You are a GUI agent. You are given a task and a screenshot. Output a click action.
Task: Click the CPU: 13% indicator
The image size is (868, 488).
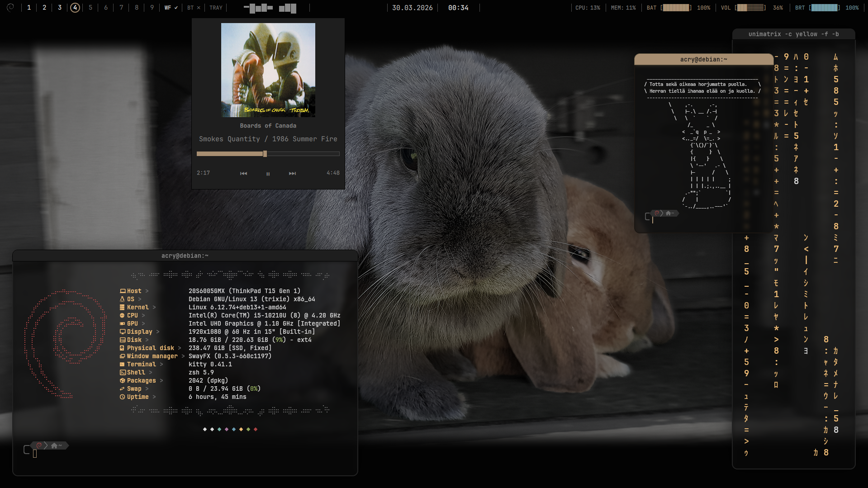pos(588,8)
